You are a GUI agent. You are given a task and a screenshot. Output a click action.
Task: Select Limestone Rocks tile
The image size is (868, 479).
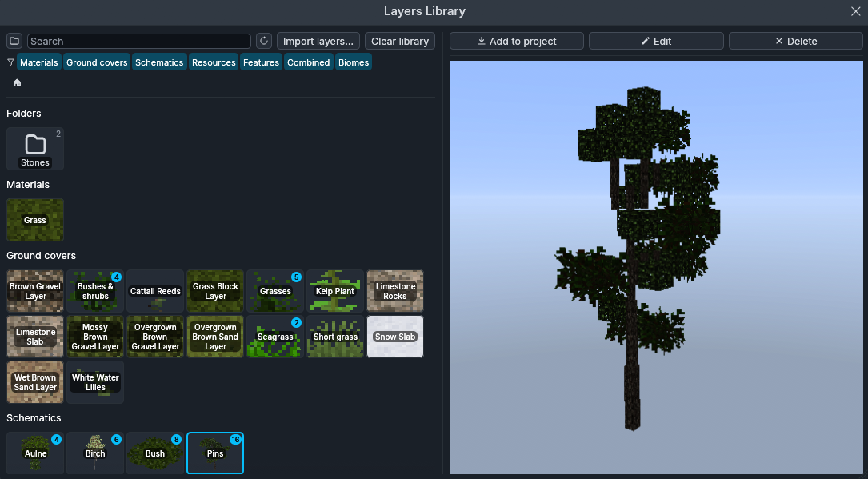tap(395, 291)
